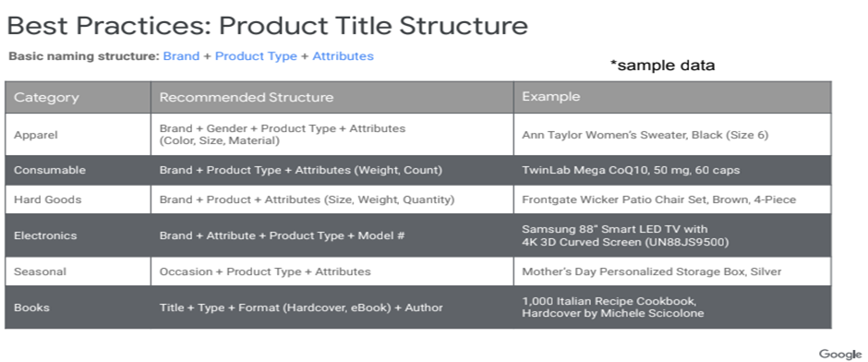Click the blue Attributes link text
Viewport: 868px width, 362px height.
pos(344,56)
